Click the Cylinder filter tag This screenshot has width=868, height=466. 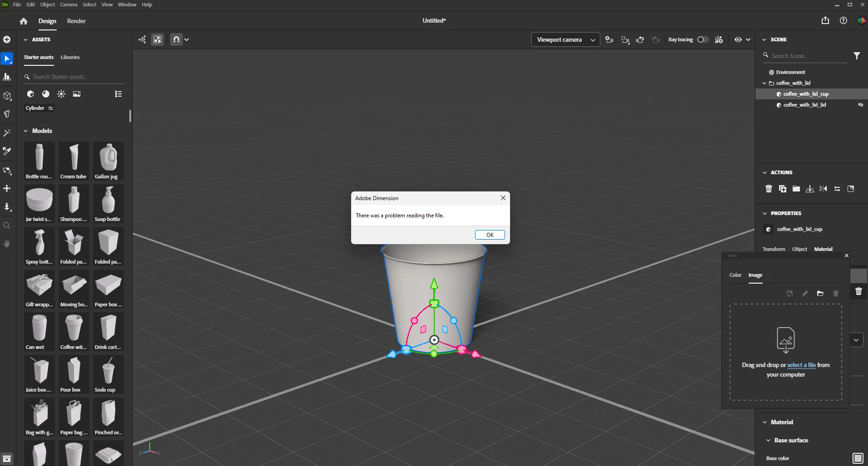point(39,108)
